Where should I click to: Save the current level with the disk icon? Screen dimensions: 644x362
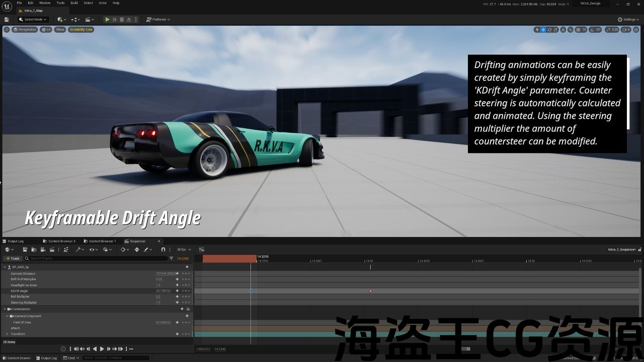(7, 20)
